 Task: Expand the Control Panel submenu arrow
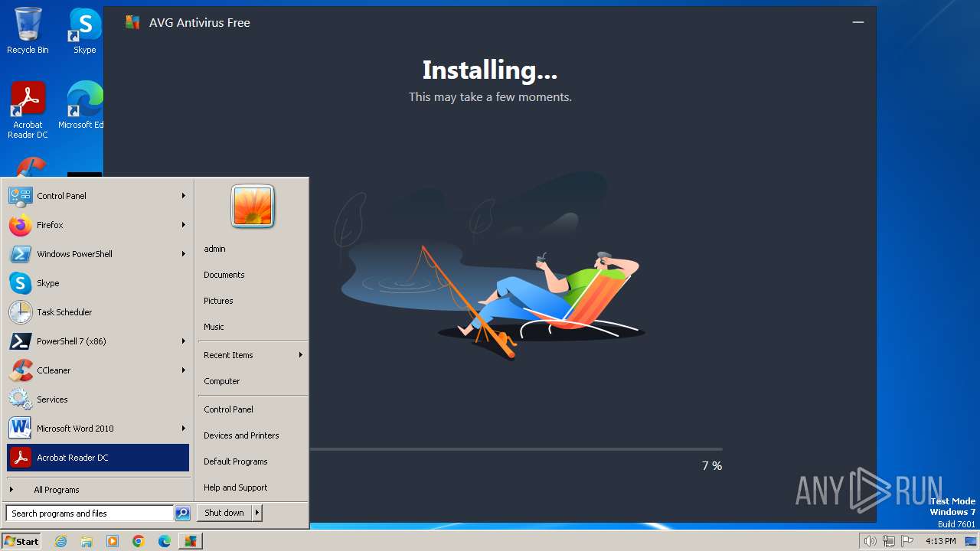tap(184, 196)
